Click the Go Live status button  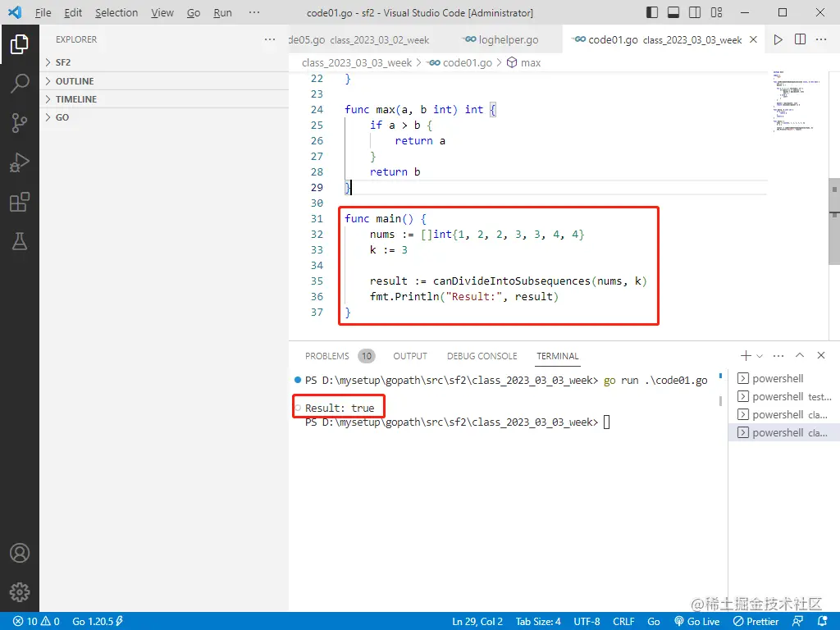click(x=697, y=622)
